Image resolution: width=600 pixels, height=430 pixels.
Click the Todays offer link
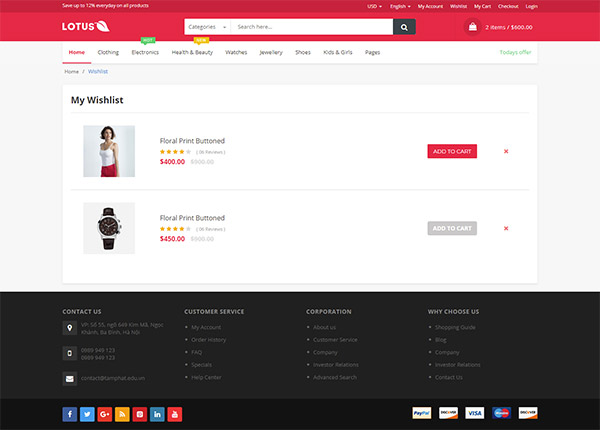point(515,52)
